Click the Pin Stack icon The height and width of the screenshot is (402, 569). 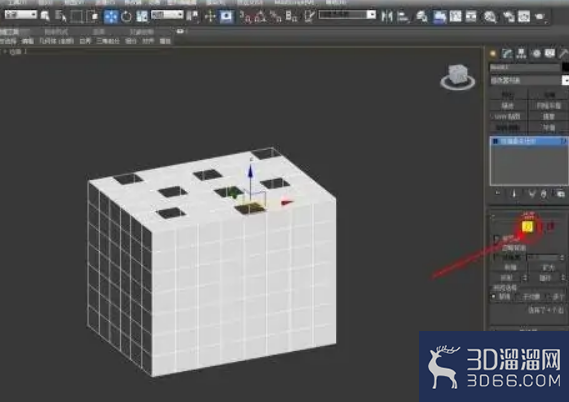(x=498, y=194)
